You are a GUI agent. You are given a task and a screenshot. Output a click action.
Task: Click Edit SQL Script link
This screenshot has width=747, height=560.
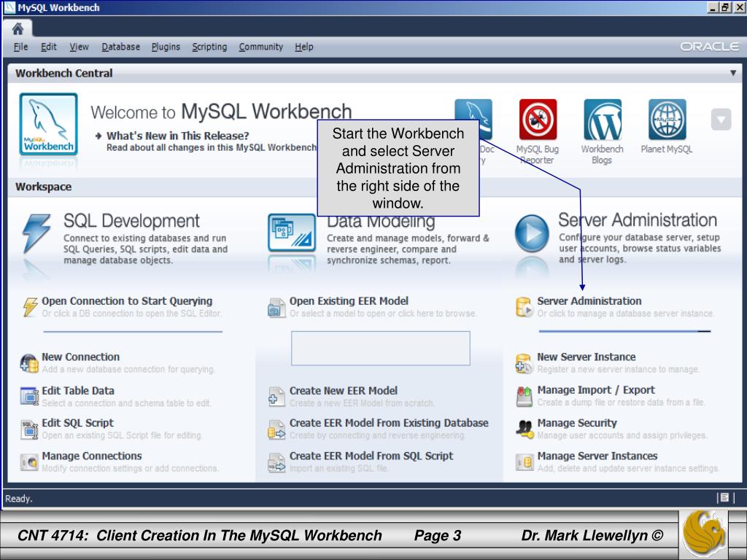click(x=77, y=423)
